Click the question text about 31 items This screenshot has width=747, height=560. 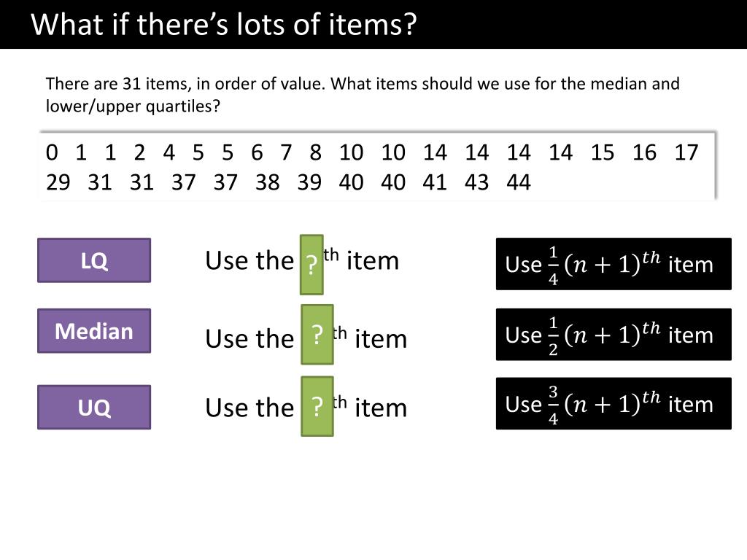[362, 95]
